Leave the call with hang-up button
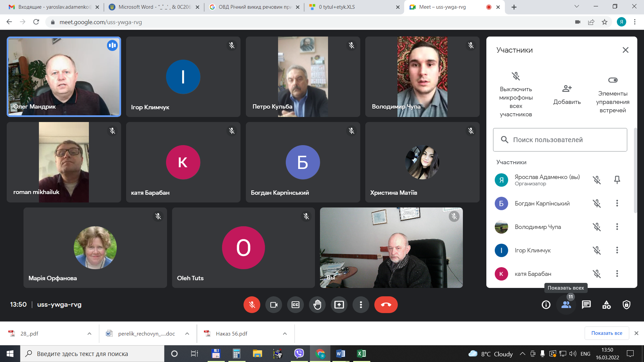Viewport: 644px width, 362px height. pos(386,305)
